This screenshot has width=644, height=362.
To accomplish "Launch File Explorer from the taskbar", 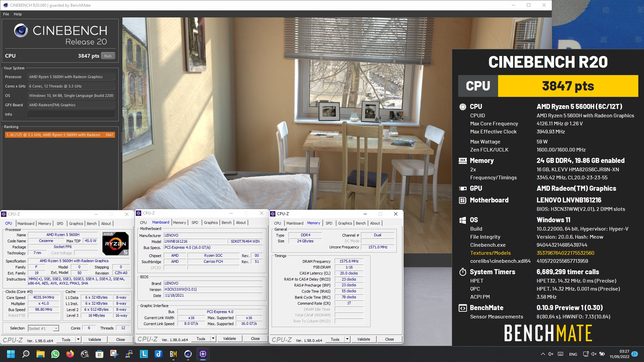I will tap(40, 354).
